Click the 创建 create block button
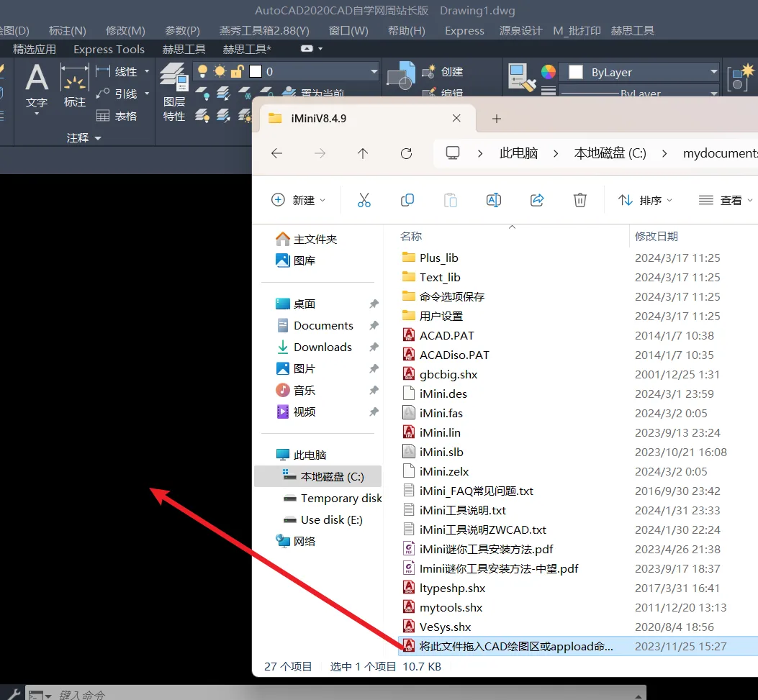 coord(443,71)
